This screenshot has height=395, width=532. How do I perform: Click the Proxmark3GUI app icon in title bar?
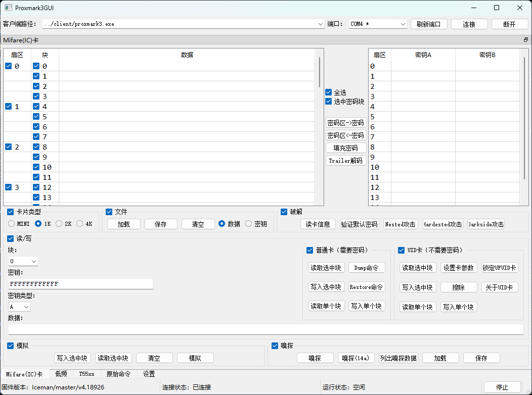point(8,8)
